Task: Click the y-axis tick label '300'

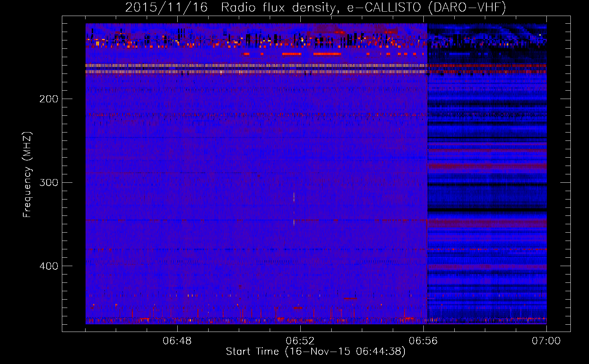Action: click(49, 182)
